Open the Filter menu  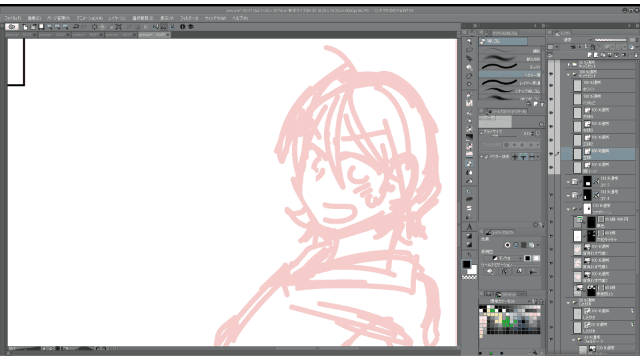189,18
